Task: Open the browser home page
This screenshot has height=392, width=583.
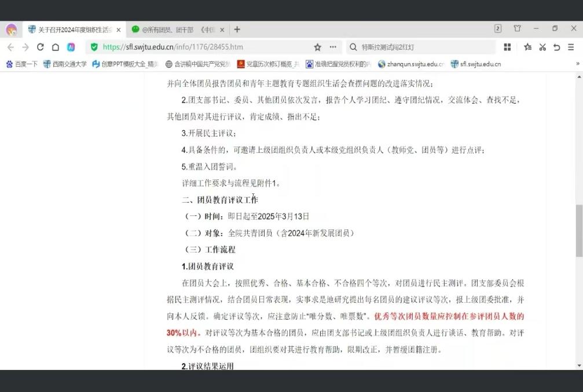Action: pos(56,47)
